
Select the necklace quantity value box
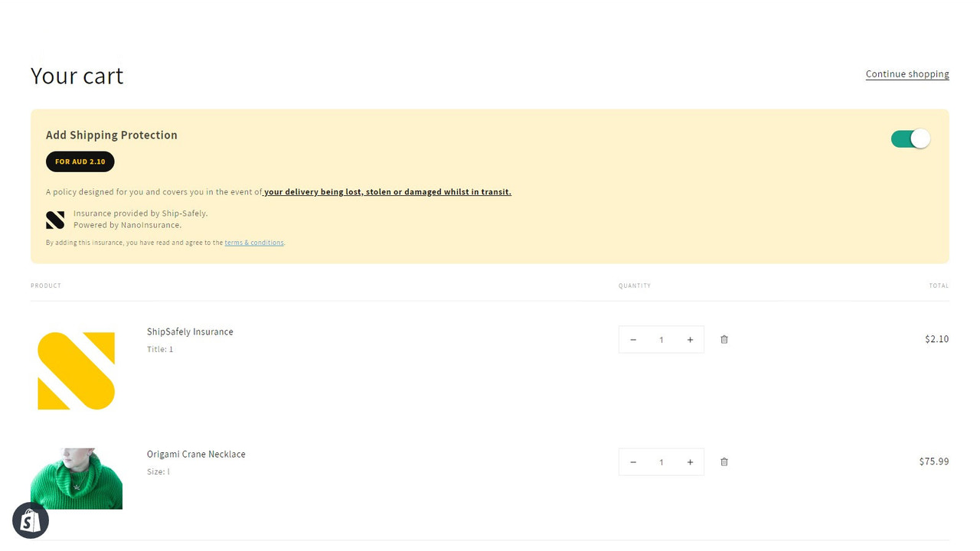pyautogui.click(x=661, y=461)
